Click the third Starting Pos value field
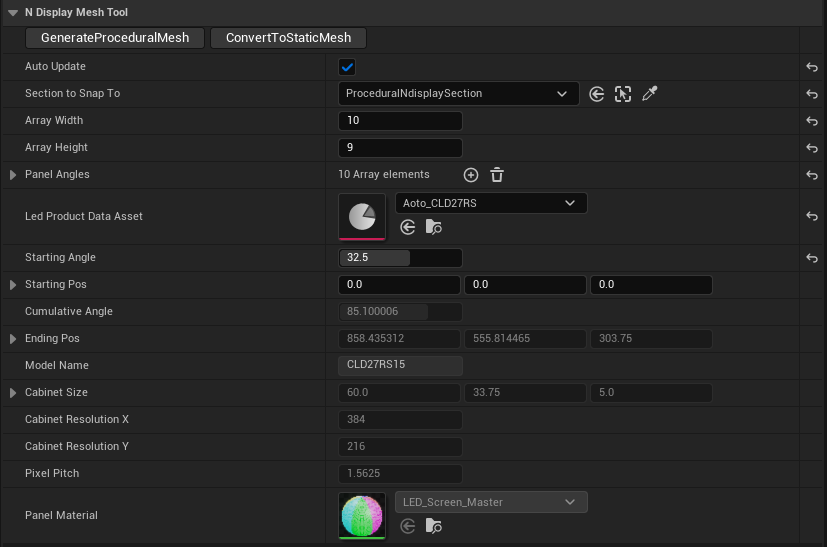827x547 pixels. [651, 285]
